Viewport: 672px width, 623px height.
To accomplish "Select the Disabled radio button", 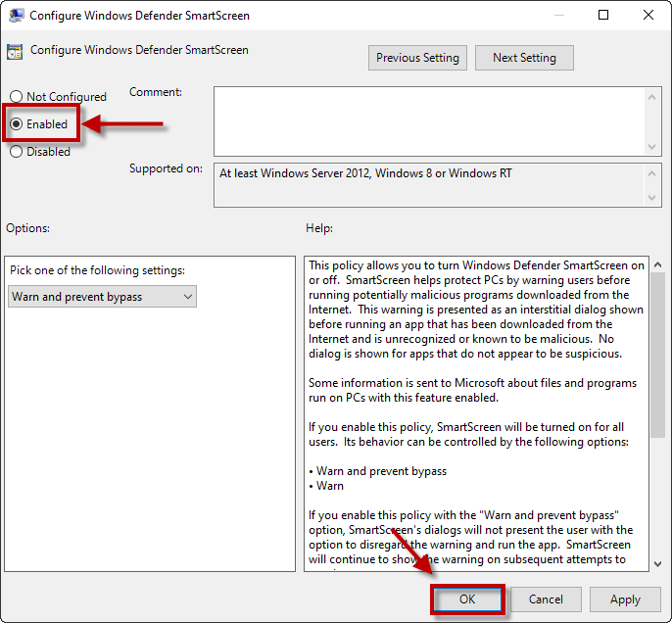I will (x=16, y=151).
